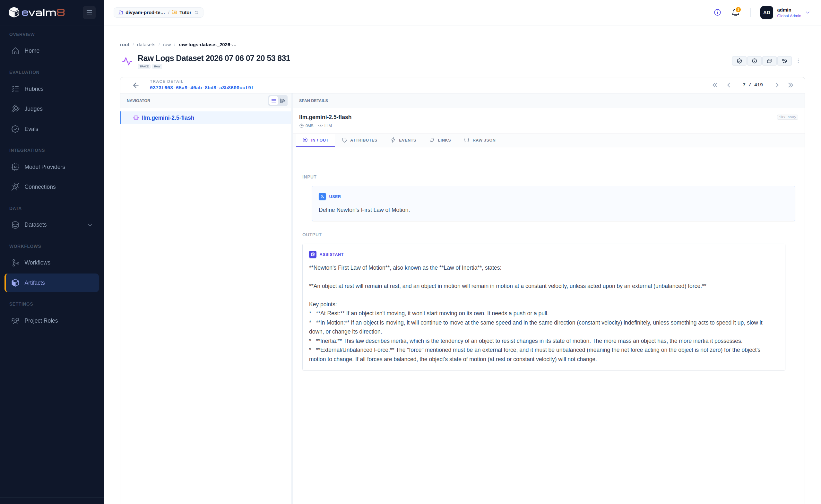The height and width of the screenshot is (504, 821).
Task: Open Judges in the sidebar
Action: click(x=52, y=109)
